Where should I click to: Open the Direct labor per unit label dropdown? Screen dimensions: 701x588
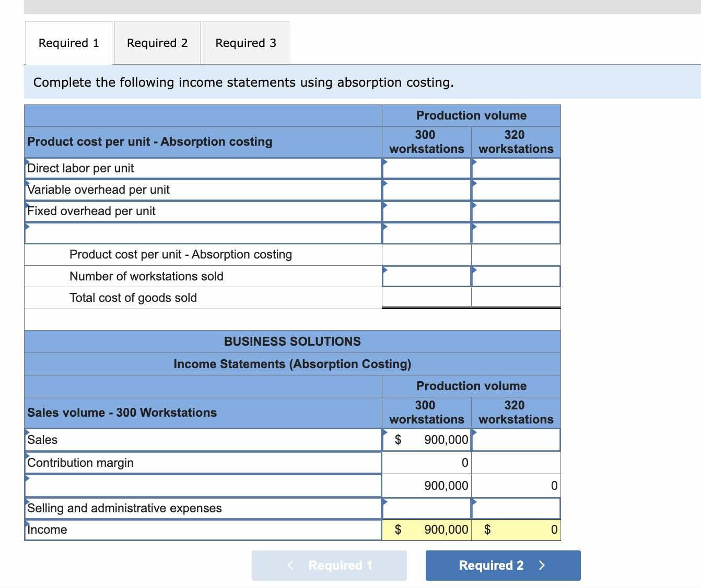(x=203, y=168)
